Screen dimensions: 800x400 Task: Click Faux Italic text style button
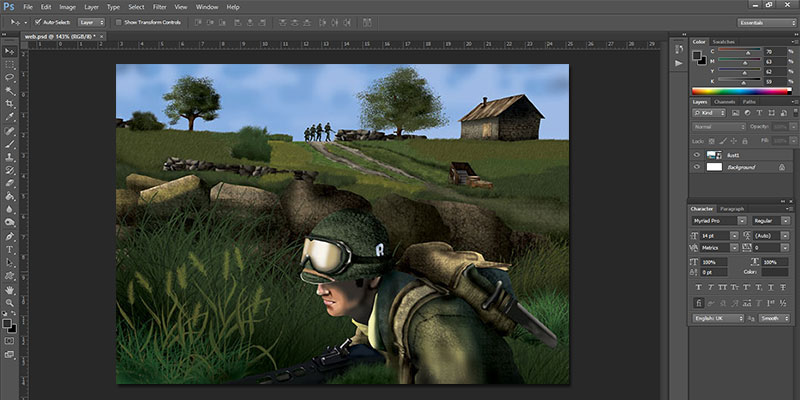[x=710, y=288]
